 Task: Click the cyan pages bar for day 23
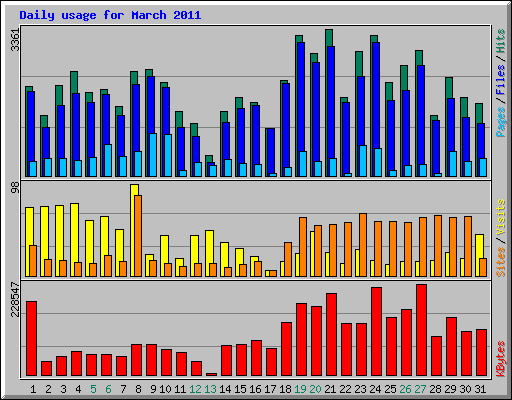363,161
